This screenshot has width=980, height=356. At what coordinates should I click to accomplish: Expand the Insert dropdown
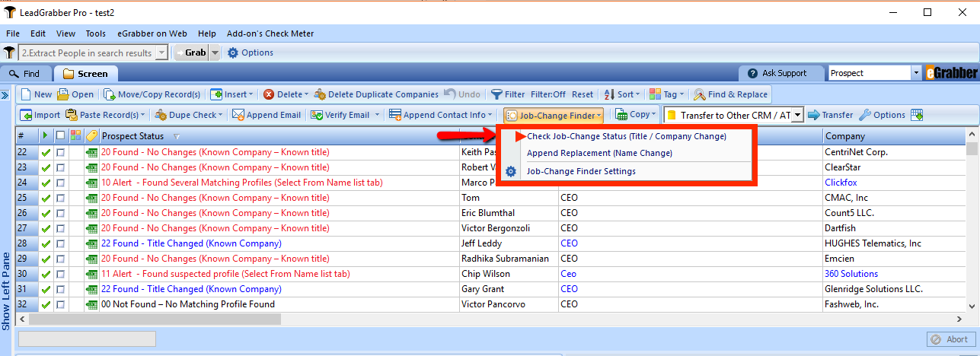252,94
